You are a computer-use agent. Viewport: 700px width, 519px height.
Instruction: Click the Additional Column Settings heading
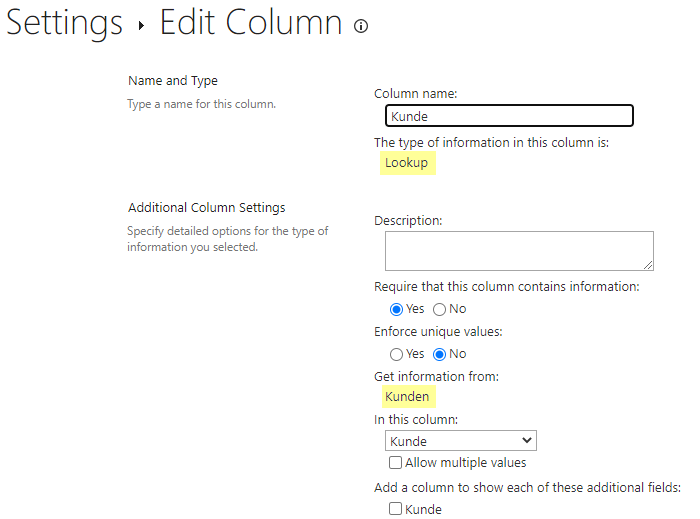[x=207, y=208]
